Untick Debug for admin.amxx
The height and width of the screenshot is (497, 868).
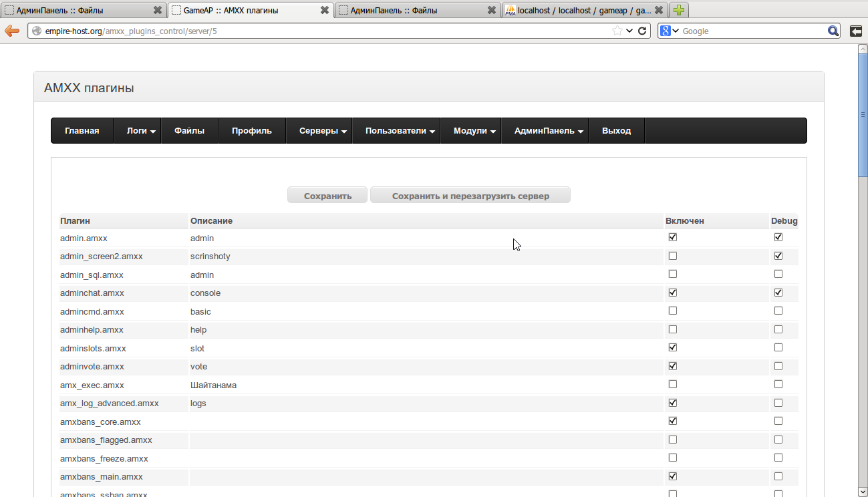[778, 237]
